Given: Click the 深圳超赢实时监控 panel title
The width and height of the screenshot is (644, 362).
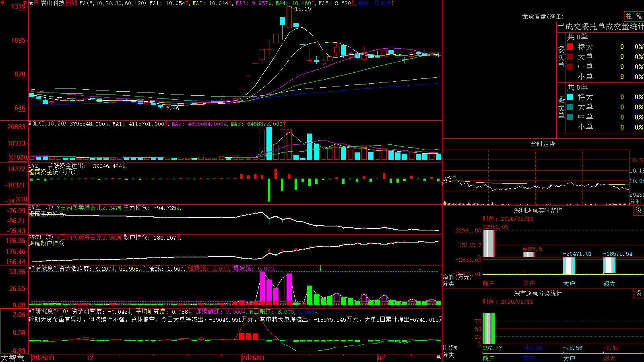Looking at the screenshot, I should (538, 210).
